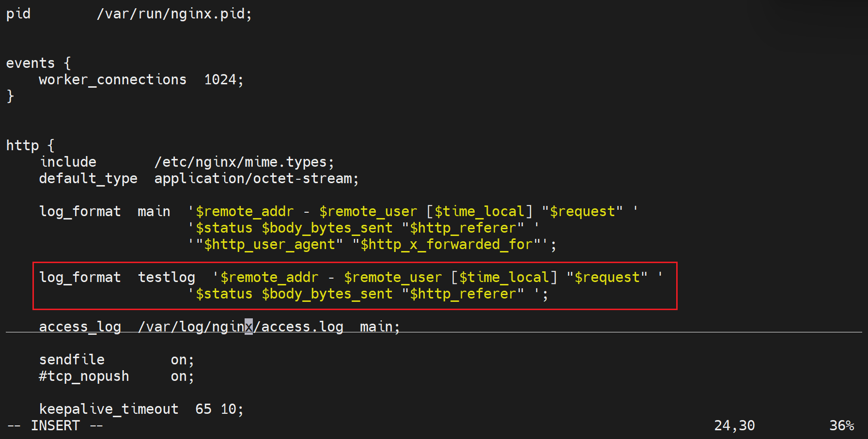This screenshot has width=868, height=439.
Task: Click the /var/log/nginx/access.log path
Action: pyautogui.click(x=240, y=327)
